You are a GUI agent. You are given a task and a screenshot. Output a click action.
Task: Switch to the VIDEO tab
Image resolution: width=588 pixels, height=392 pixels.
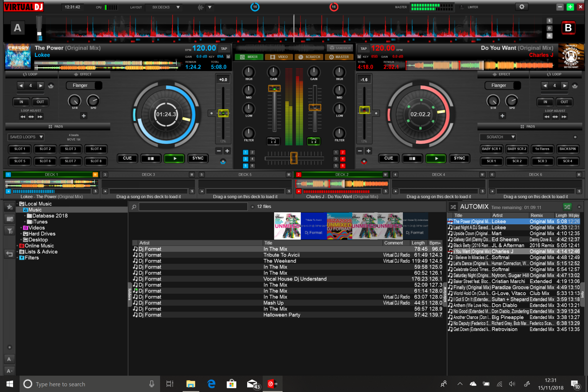[279, 57]
